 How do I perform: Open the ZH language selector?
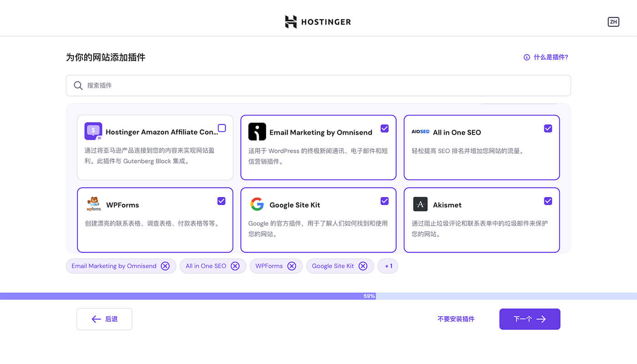click(x=613, y=22)
